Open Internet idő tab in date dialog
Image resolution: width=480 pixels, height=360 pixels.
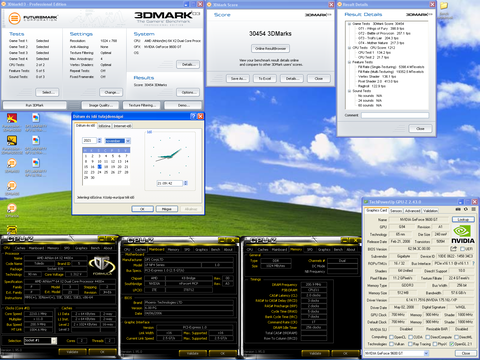(x=122, y=126)
